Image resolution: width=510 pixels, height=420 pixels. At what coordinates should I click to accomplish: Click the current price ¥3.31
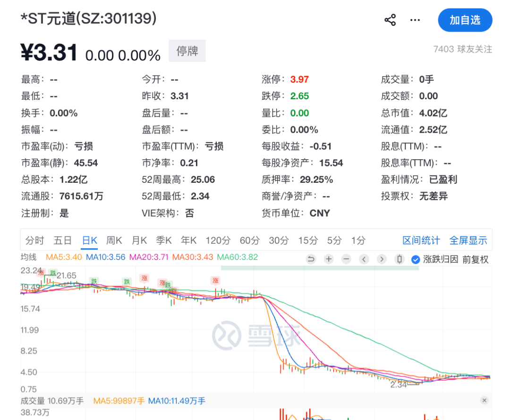(49, 52)
